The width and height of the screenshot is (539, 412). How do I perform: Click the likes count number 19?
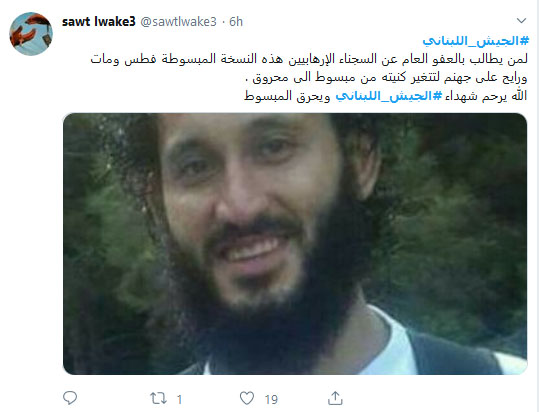(271, 399)
